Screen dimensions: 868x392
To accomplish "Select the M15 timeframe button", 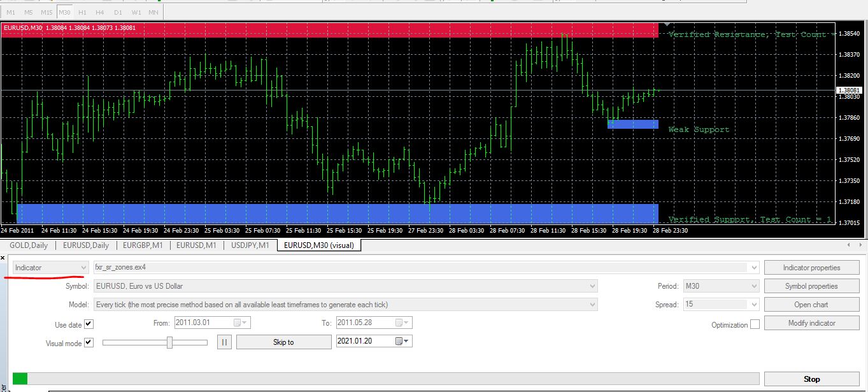I will point(46,12).
